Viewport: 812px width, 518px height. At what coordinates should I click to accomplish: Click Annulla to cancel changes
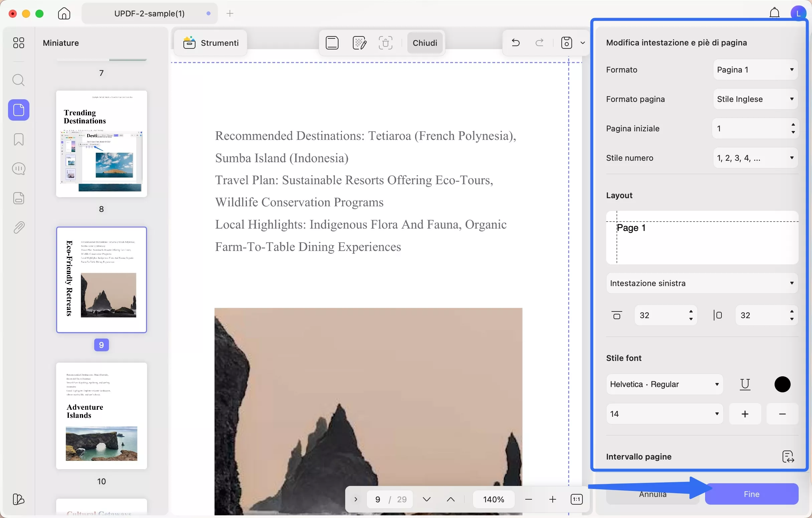(652, 494)
